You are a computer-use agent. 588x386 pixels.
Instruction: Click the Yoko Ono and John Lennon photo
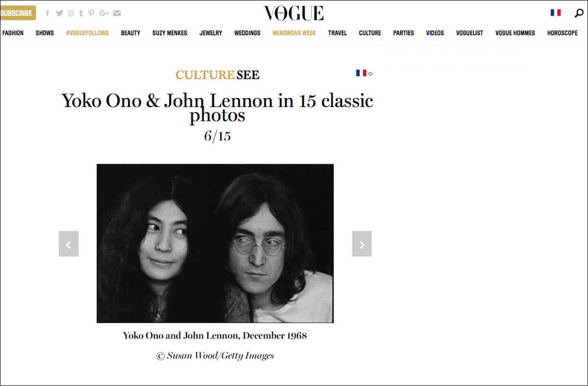click(215, 243)
